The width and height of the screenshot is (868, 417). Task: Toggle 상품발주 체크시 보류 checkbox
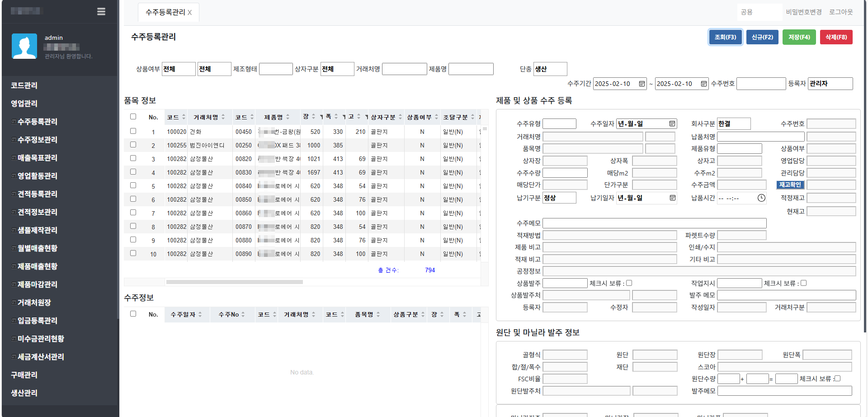[x=629, y=283]
